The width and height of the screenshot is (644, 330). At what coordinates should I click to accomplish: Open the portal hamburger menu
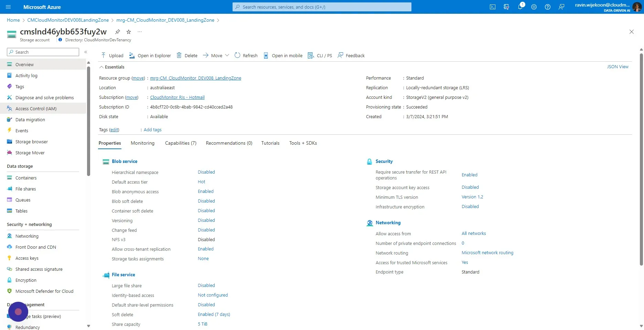pyautogui.click(x=9, y=7)
